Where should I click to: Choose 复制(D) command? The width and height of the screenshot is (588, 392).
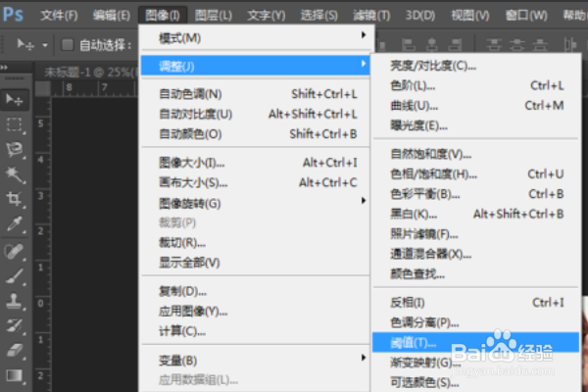256,291
